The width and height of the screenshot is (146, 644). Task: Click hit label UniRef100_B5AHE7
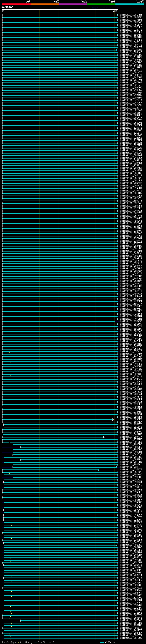pos(131,422)
